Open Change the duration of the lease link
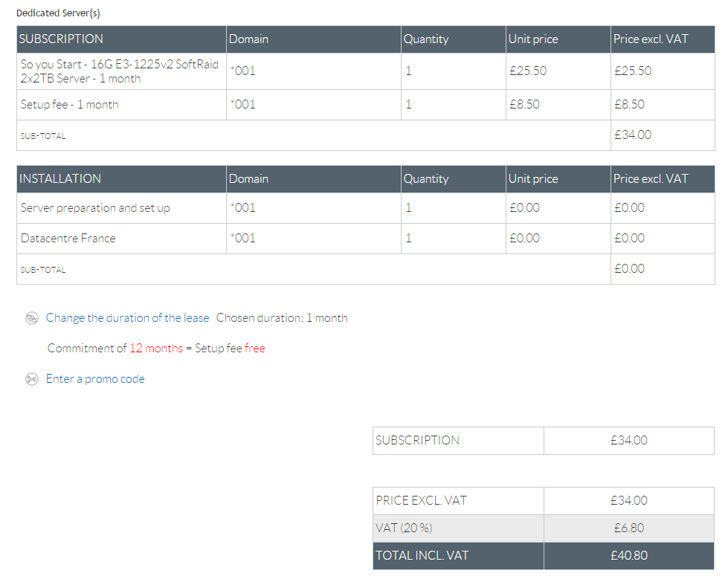Viewport: 728px width, 579px height. 127,318
